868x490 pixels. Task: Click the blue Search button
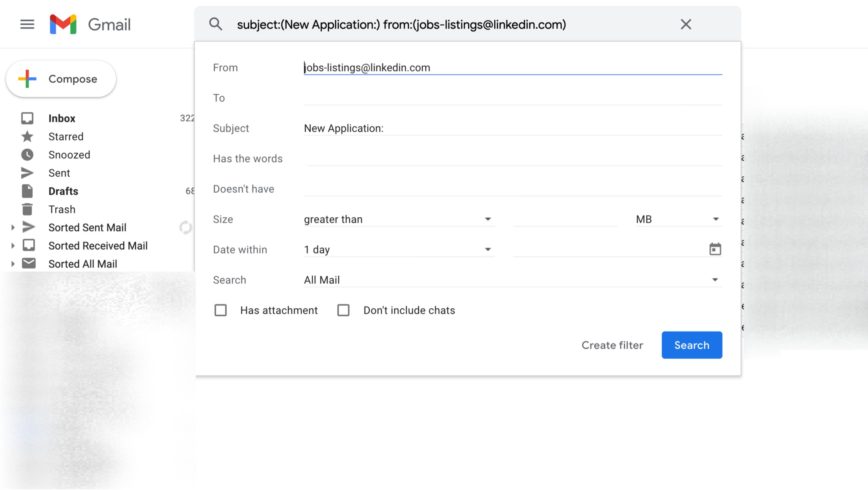click(x=692, y=345)
